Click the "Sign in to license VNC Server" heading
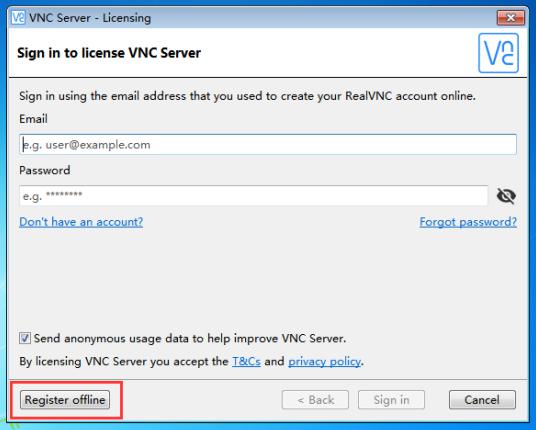536x430 pixels. (109, 53)
